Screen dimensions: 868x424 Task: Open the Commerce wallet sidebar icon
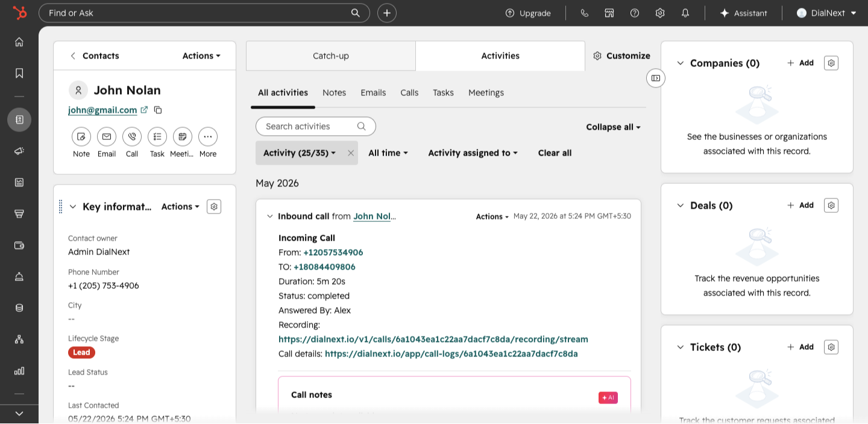[19, 245]
